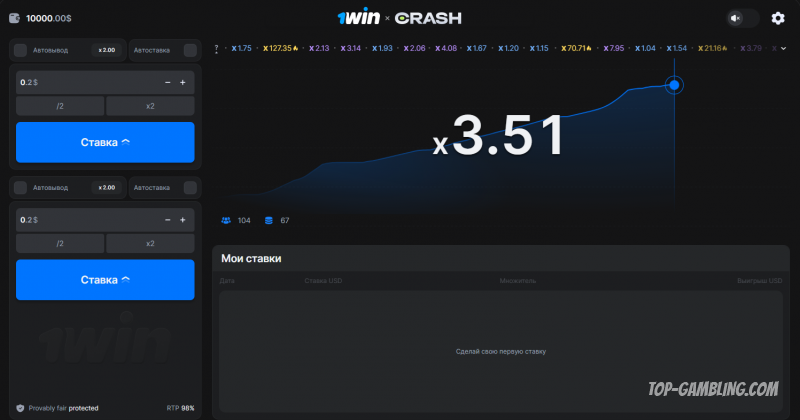
Task: Enable Автоставка checkbox in top bet panel
Action: tap(189, 49)
